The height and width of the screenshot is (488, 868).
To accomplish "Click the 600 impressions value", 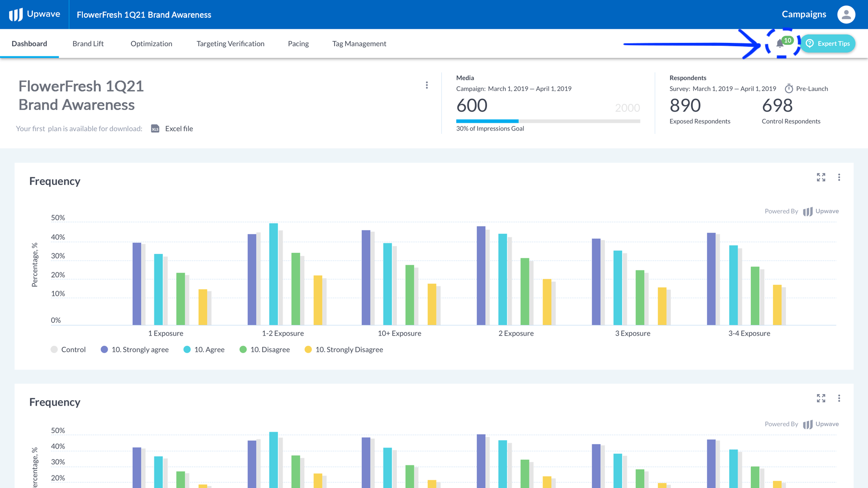I will tap(472, 106).
